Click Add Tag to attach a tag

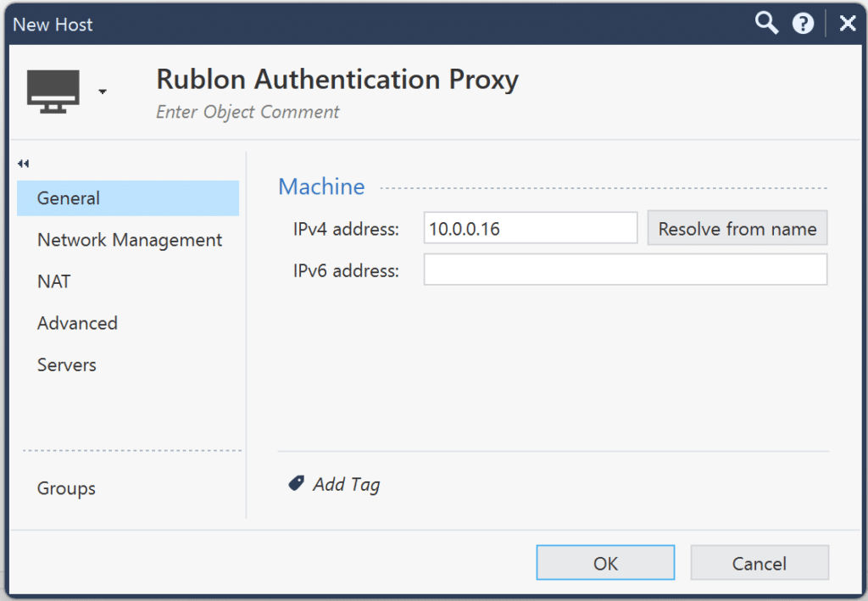(346, 483)
